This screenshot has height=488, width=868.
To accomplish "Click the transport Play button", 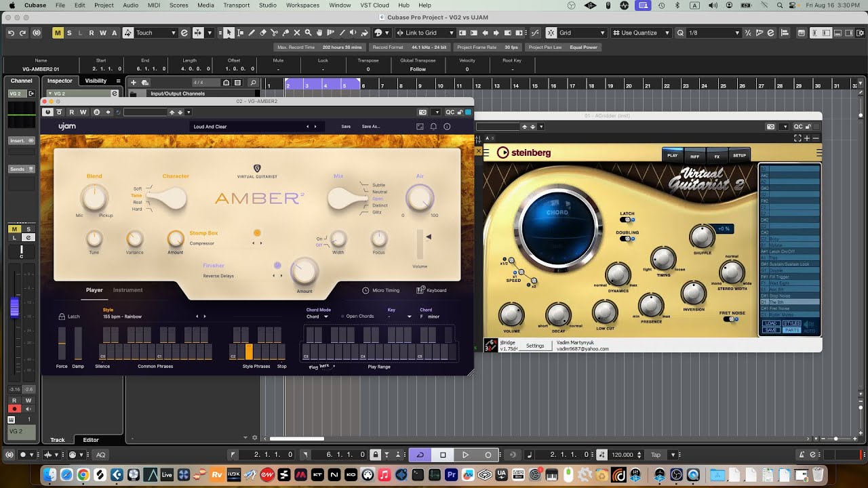I will click(x=465, y=455).
